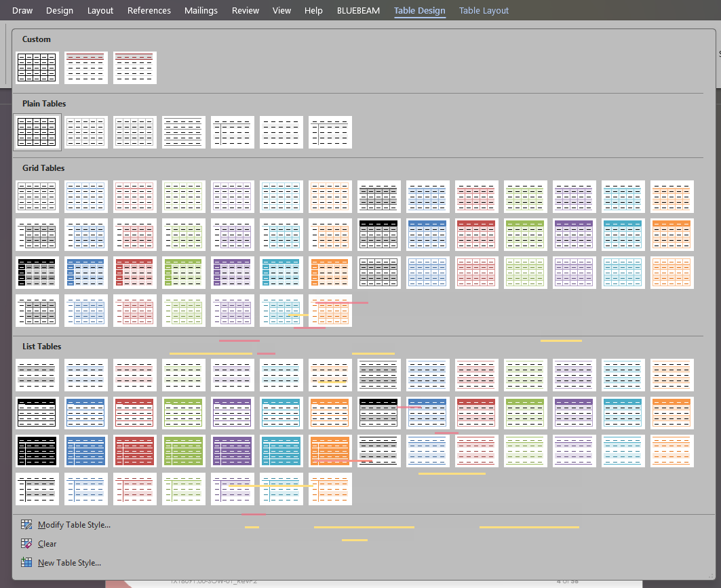Choose the plain Table Grid style
Screen dimensions: 721x588
tap(37, 132)
